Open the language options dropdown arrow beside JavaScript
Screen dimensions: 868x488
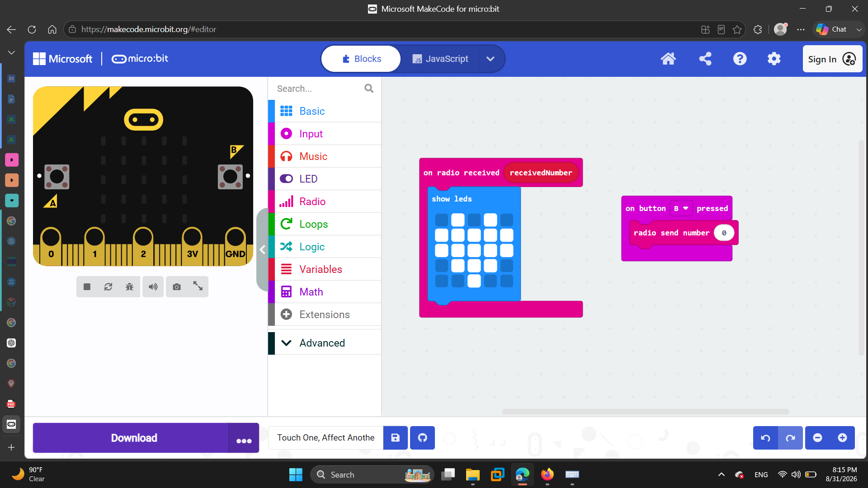coord(491,59)
